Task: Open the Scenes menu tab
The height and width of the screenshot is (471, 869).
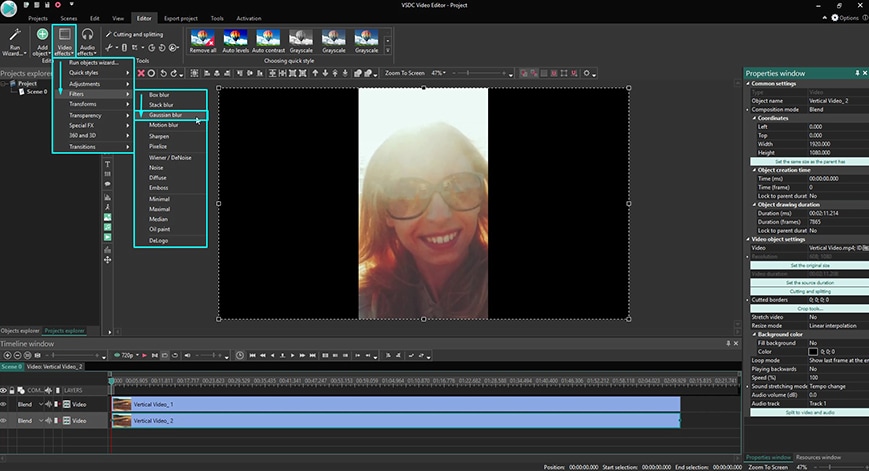Action: pyautogui.click(x=69, y=18)
